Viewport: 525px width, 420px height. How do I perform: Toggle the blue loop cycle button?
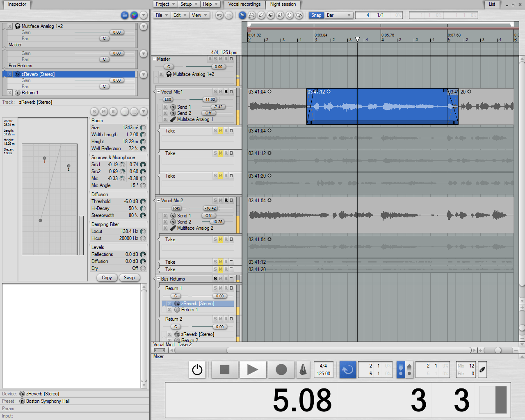(x=347, y=370)
